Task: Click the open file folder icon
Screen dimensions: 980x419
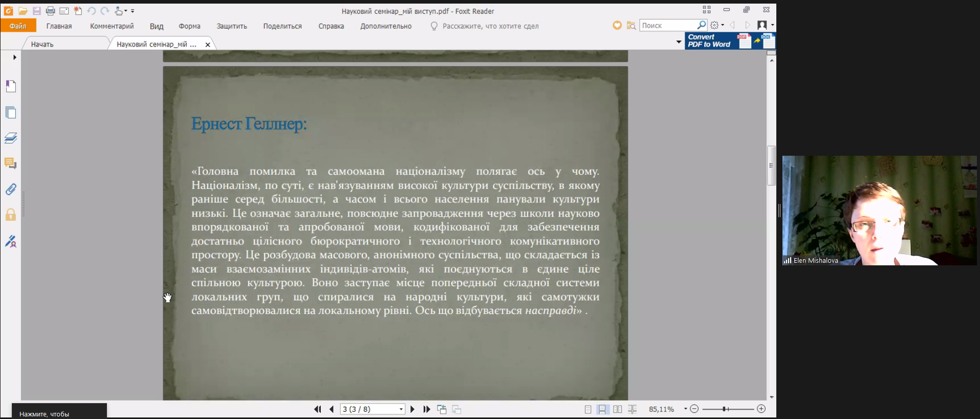Action: coord(23,11)
